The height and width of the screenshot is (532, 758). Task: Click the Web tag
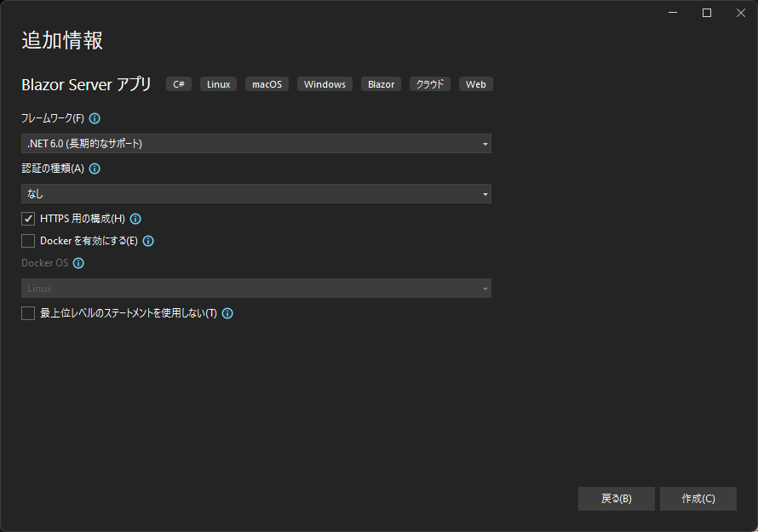476,84
